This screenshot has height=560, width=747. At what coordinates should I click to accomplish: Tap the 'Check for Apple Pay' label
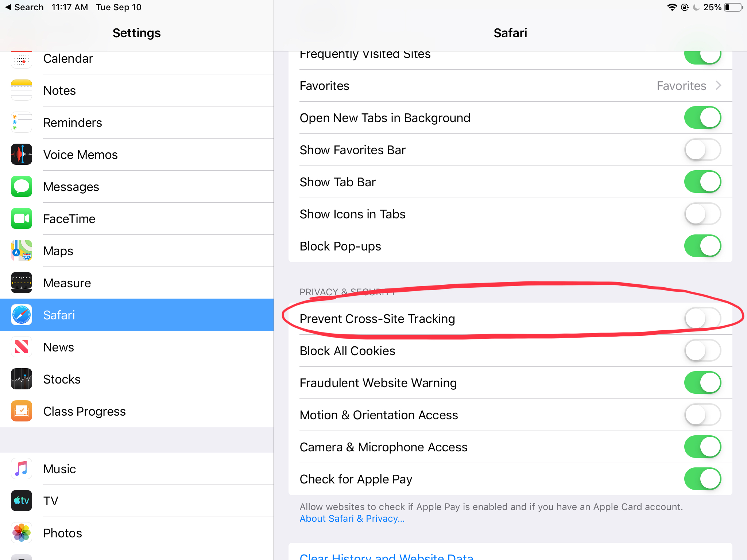click(x=356, y=479)
